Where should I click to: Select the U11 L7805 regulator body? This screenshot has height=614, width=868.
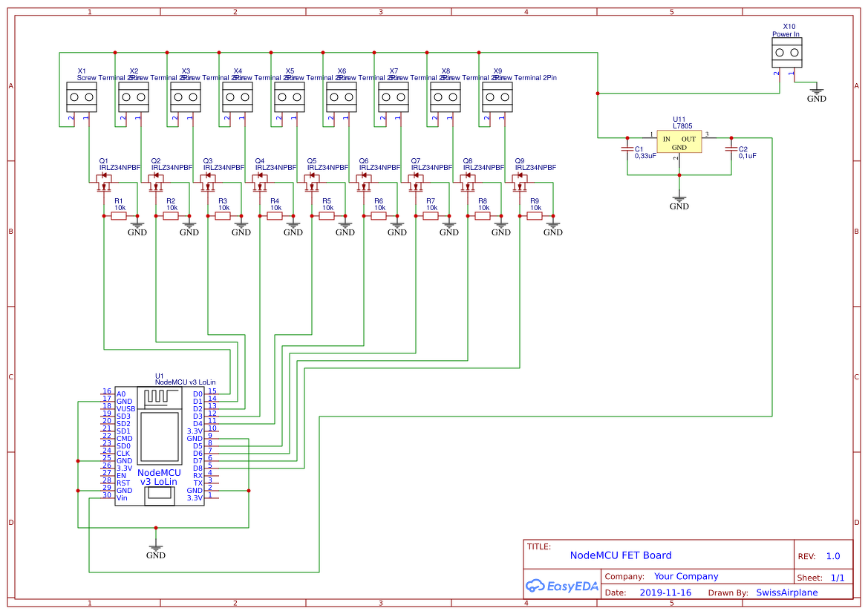click(679, 142)
